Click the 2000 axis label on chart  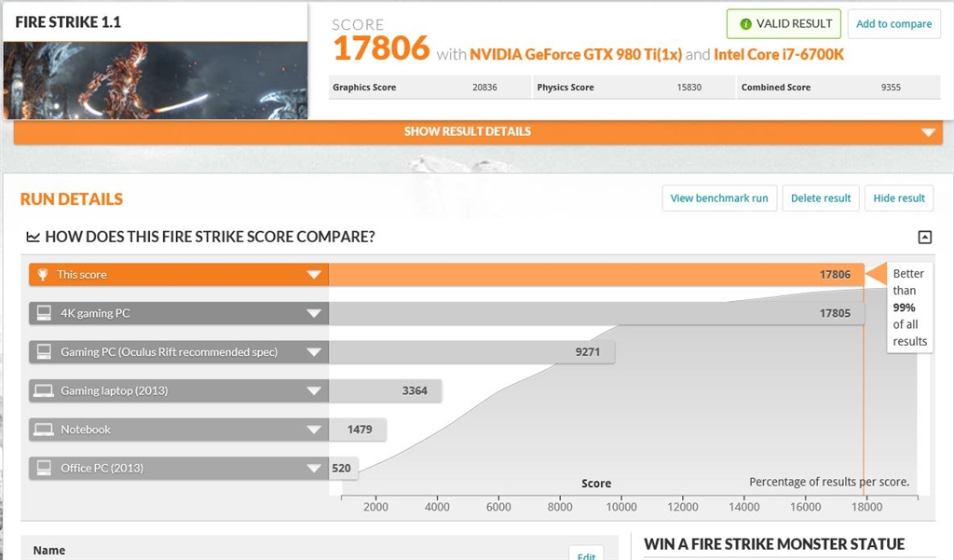click(375, 507)
